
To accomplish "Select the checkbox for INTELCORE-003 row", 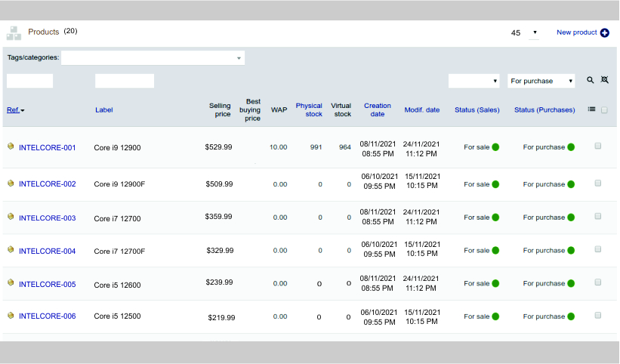I will point(598,217).
